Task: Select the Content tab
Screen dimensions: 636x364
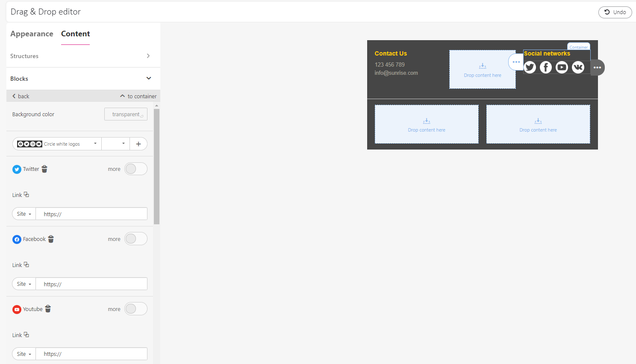Action: click(x=75, y=34)
